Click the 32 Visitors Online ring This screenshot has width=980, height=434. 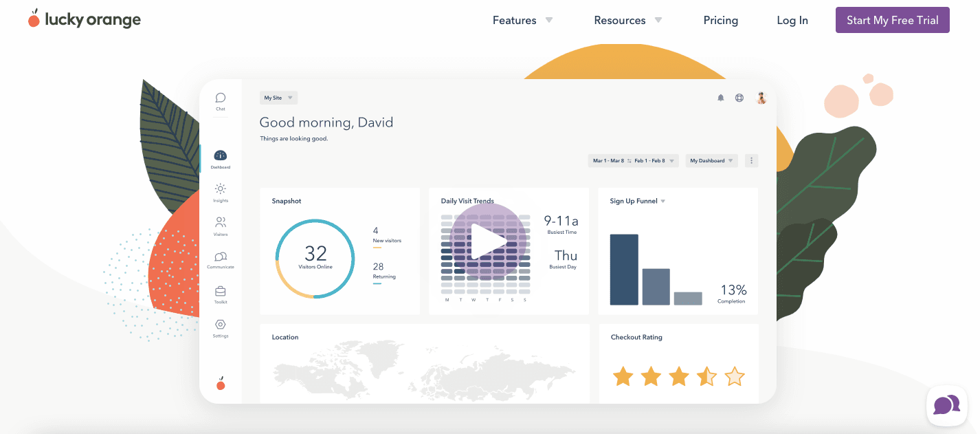(315, 259)
